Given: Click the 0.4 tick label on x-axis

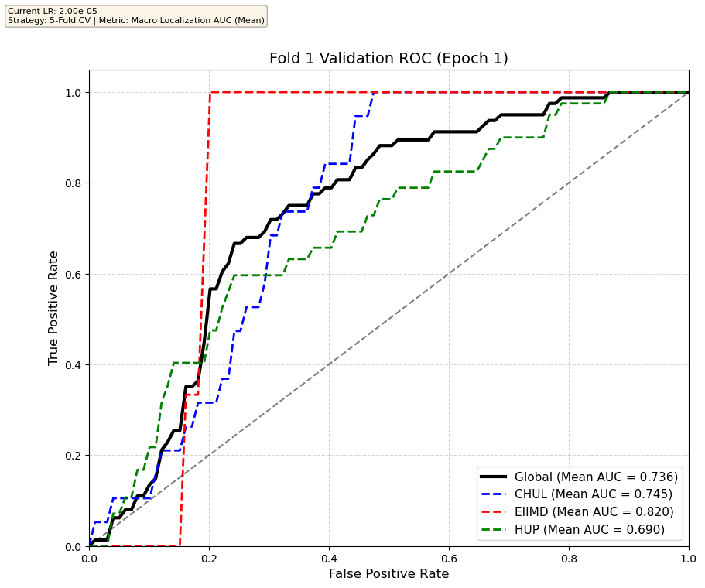Looking at the screenshot, I should click(x=329, y=557).
